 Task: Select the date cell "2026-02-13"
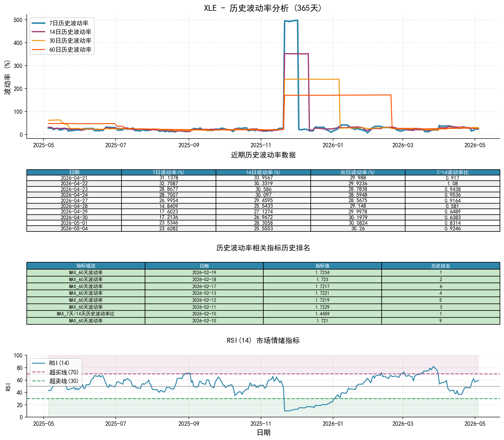[204, 293]
